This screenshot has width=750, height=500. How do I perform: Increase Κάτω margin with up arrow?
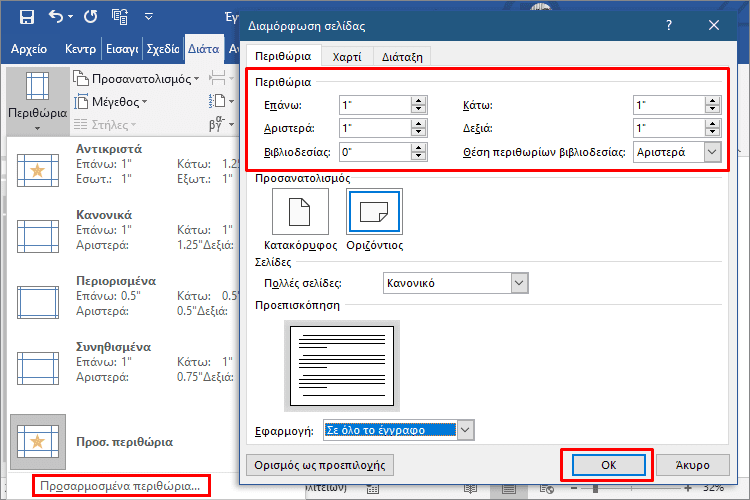pyautogui.click(x=713, y=100)
